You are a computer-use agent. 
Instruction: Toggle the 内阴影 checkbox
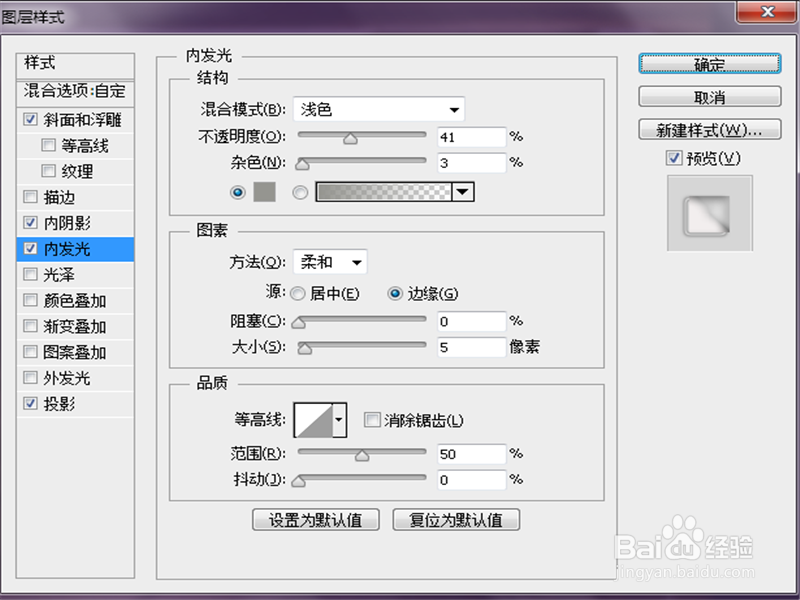pyautogui.click(x=31, y=222)
